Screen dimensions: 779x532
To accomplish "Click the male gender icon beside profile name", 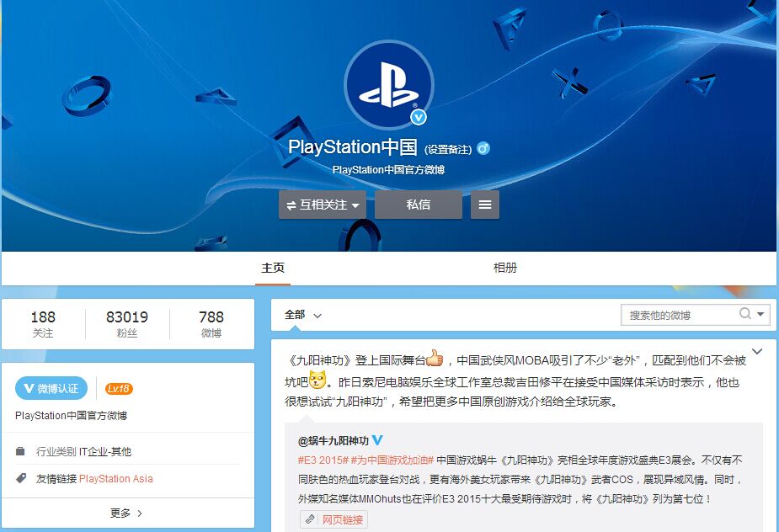I will click(483, 148).
